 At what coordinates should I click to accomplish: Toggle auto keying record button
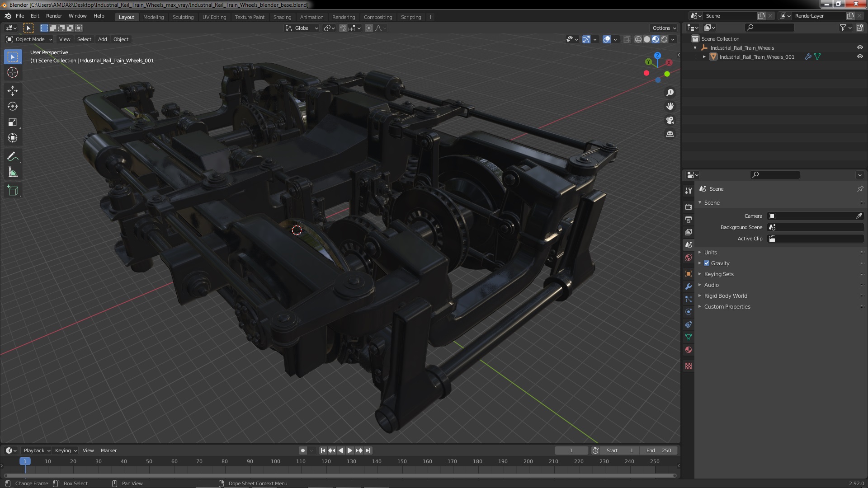tap(303, 450)
